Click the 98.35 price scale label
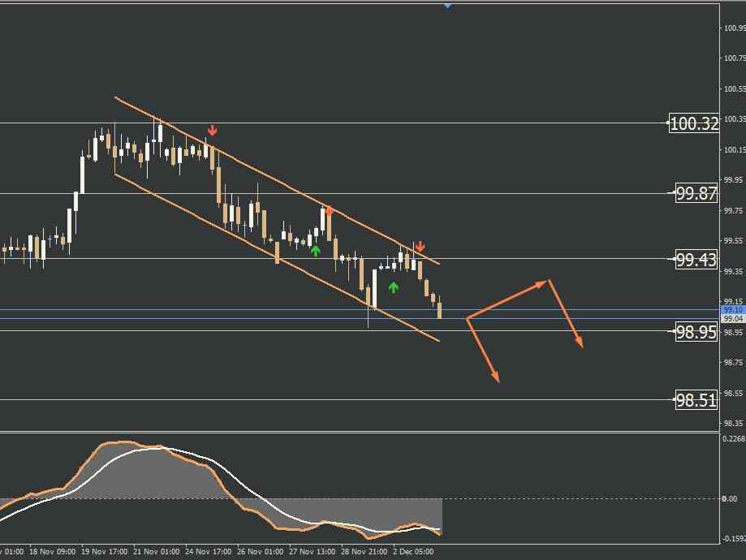This screenshot has height=560, width=746. click(733, 423)
